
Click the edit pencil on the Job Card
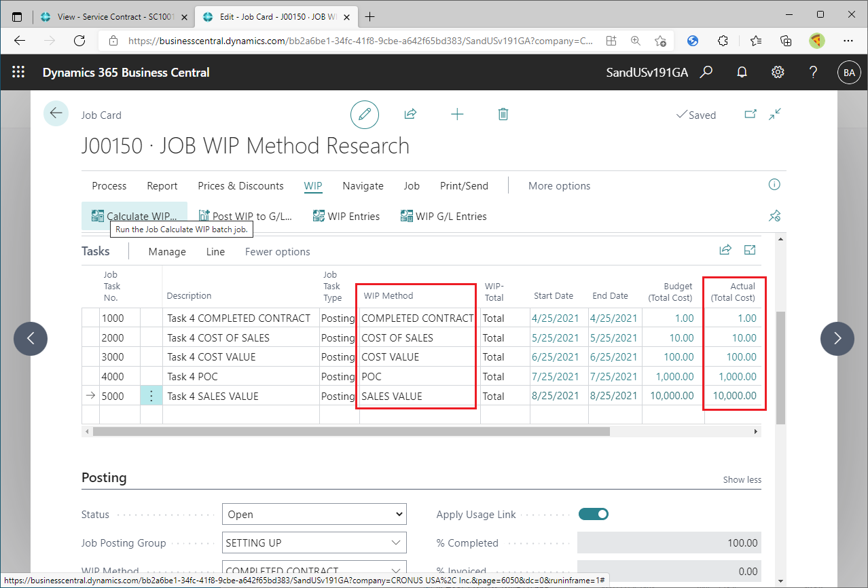[365, 114]
